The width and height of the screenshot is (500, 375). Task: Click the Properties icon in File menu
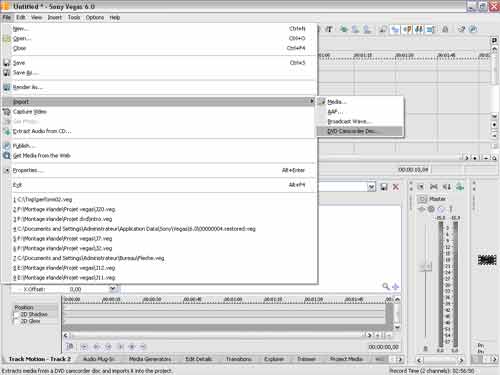(7, 170)
